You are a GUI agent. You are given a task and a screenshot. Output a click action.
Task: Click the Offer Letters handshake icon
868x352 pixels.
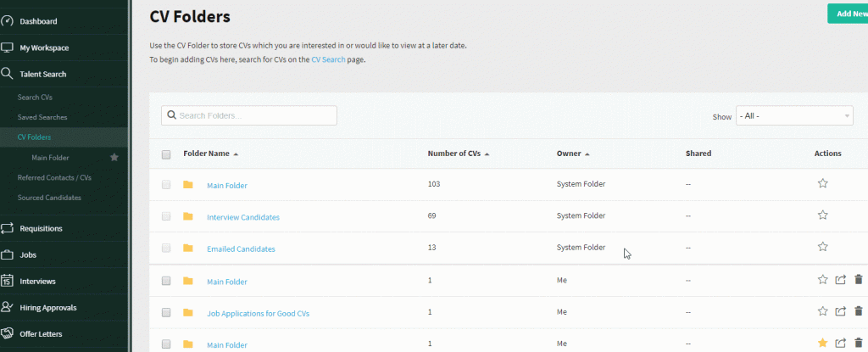[x=7, y=333]
